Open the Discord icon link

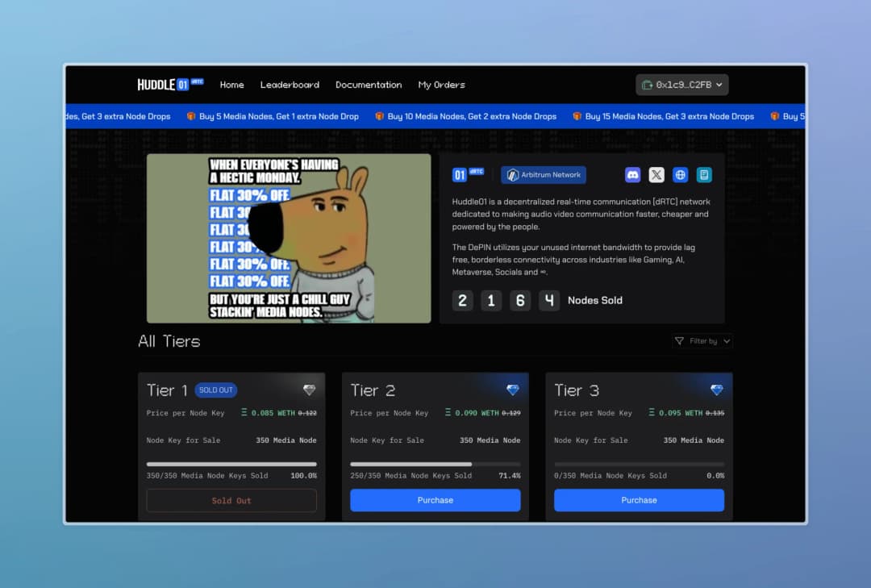[632, 175]
